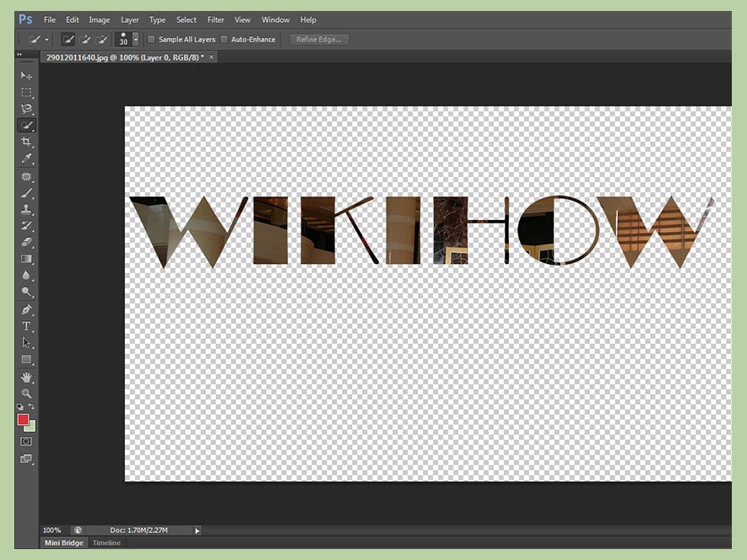747x560 pixels.
Task: Select the Quick Selection tool in toolbox
Action: (26, 125)
